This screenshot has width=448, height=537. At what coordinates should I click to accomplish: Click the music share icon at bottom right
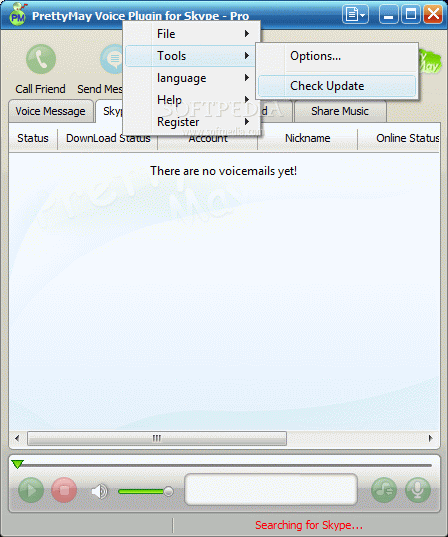[384, 490]
